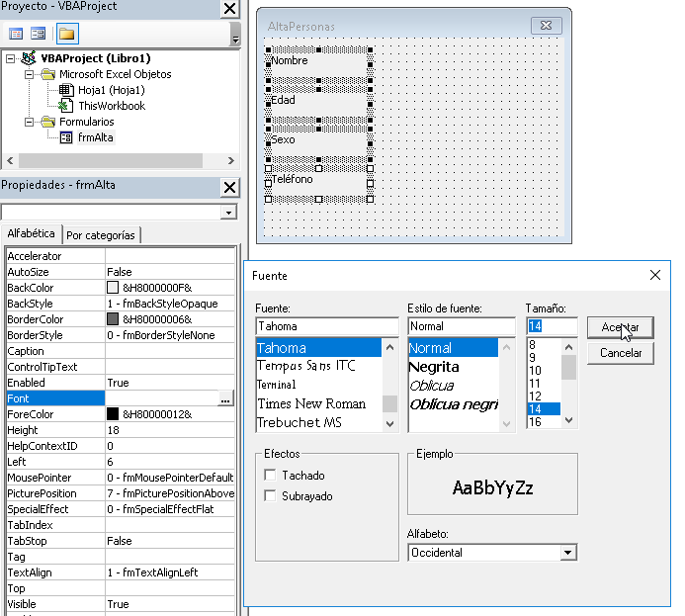
Task: Click the Estilo de fuente input field
Action: [462, 326]
